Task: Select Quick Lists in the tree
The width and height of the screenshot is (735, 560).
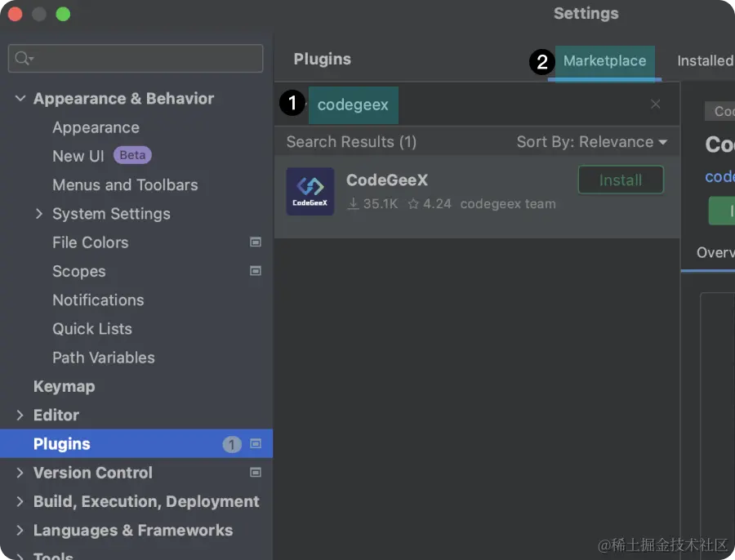Action: click(92, 328)
